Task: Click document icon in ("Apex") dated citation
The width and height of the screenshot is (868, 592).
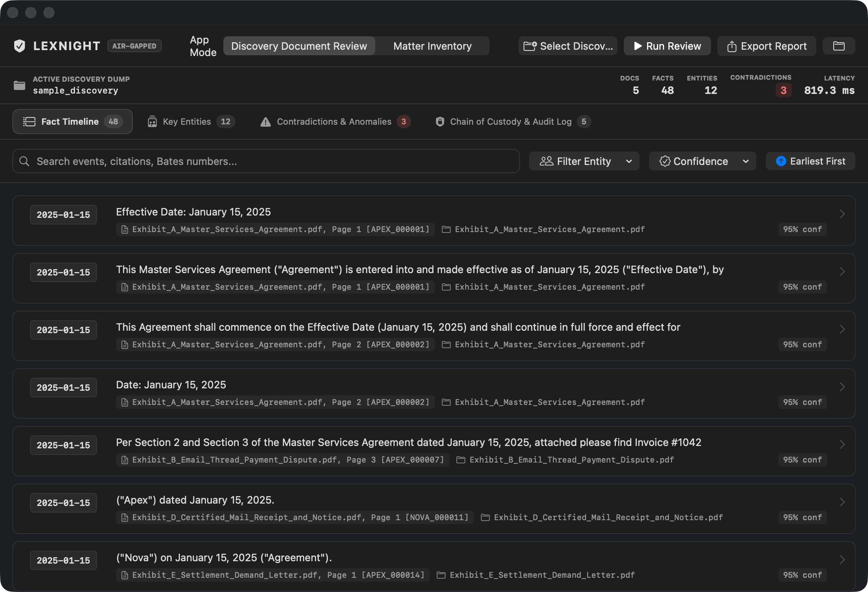Action: 125,517
